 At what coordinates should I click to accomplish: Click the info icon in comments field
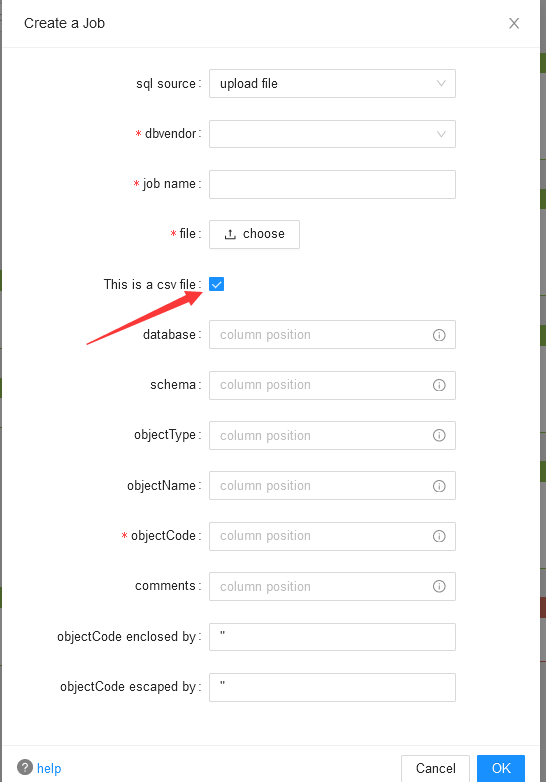pos(439,586)
